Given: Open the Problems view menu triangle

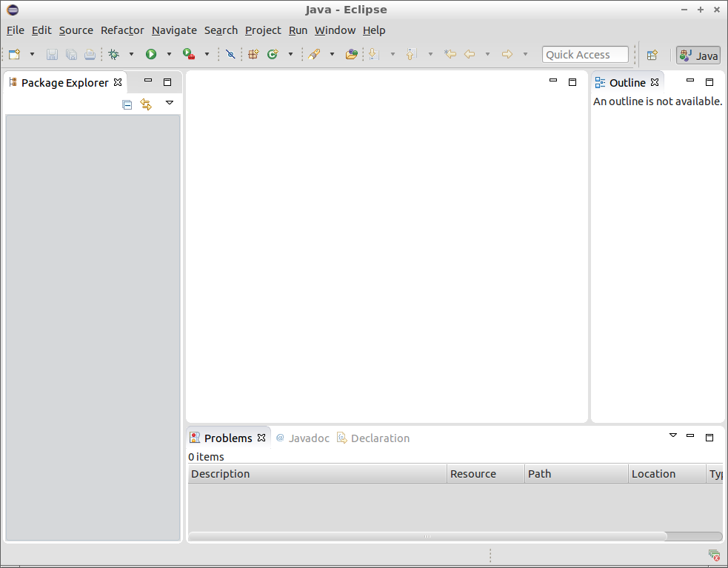Looking at the screenshot, I should pyautogui.click(x=673, y=435).
